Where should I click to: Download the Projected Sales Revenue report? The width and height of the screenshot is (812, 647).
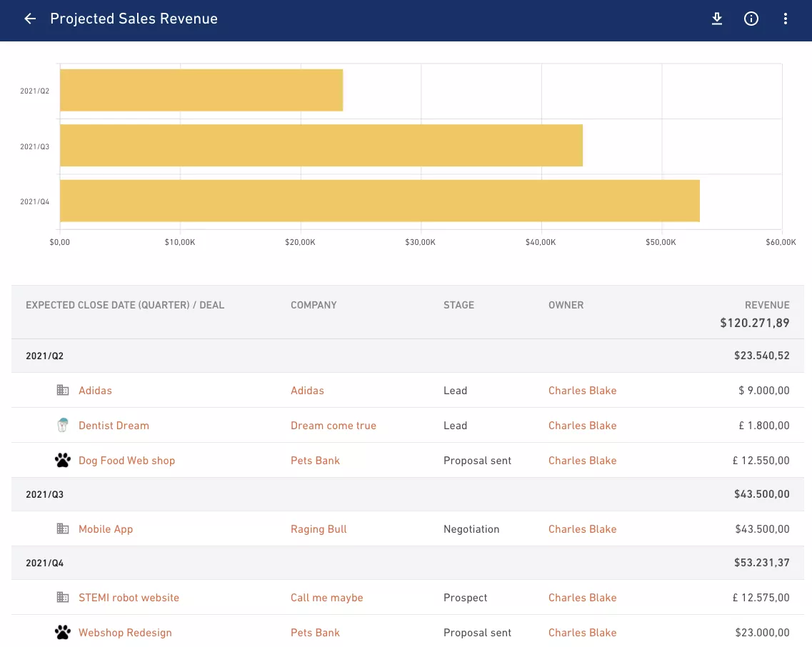tap(717, 19)
